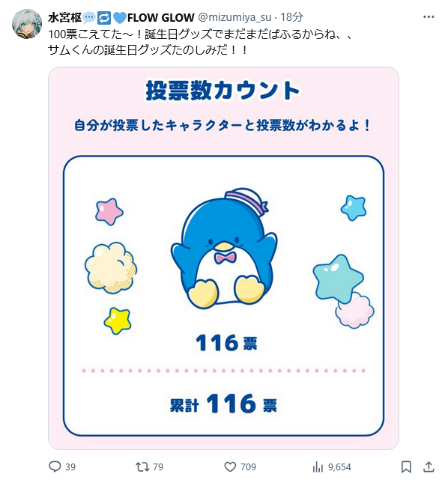The width and height of the screenshot is (448, 483).
Task: Open the 18分 timestamp link
Action: point(291,17)
